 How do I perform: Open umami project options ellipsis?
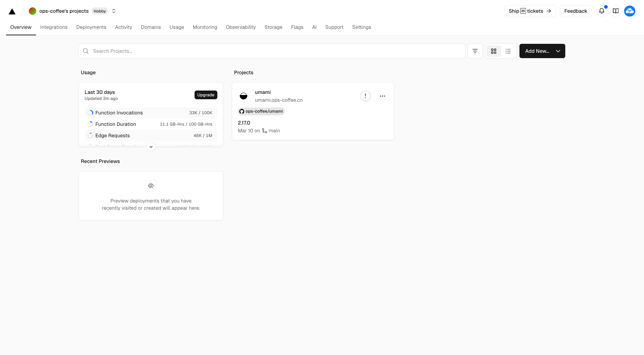click(x=383, y=96)
